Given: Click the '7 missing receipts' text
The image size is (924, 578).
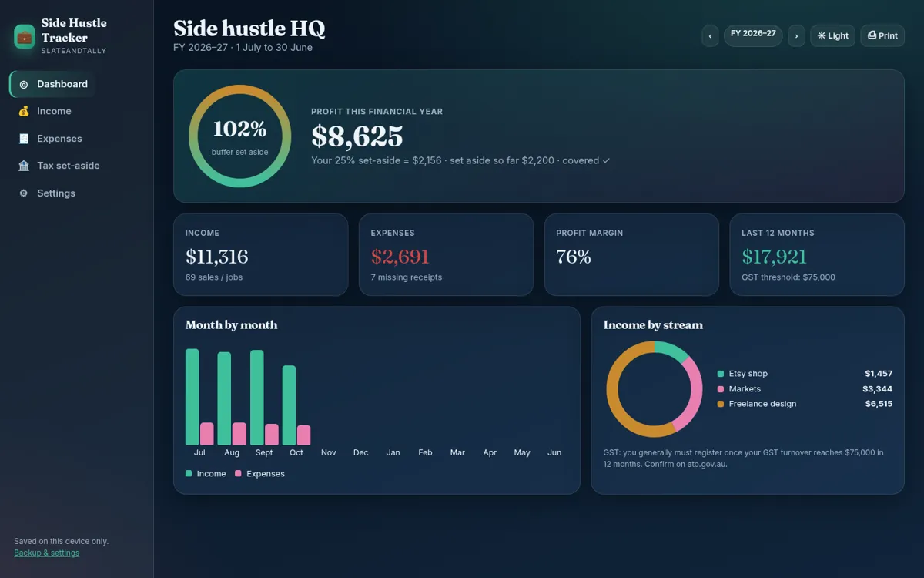Looking at the screenshot, I should [407, 277].
